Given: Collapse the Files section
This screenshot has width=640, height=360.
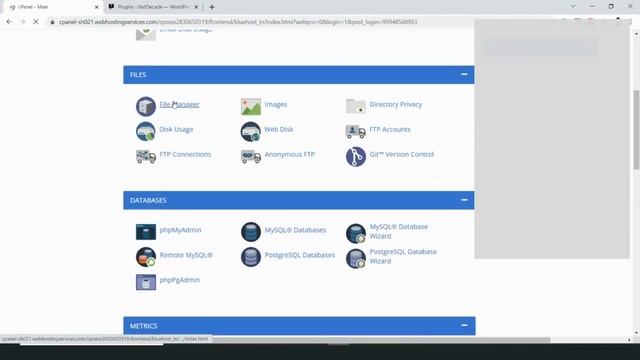Looking at the screenshot, I should (x=464, y=74).
